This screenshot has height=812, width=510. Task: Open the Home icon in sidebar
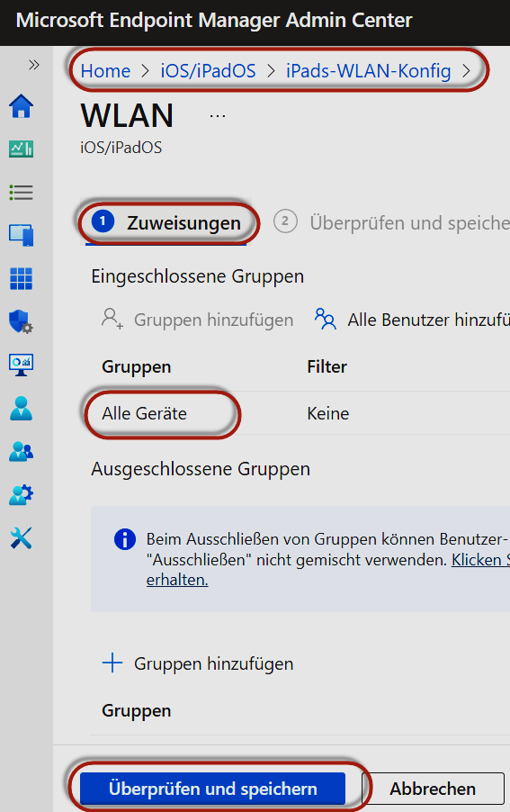(x=22, y=106)
